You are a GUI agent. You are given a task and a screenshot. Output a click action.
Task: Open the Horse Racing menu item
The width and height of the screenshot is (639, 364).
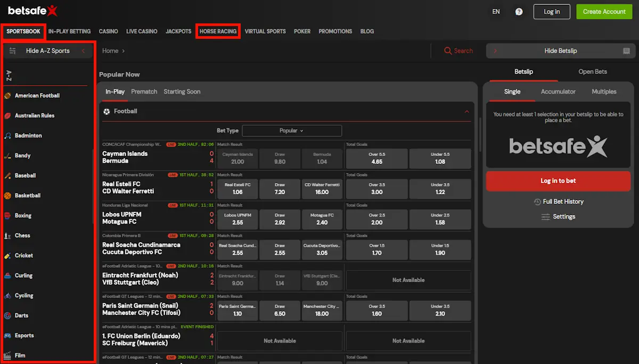click(x=218, y=31)
